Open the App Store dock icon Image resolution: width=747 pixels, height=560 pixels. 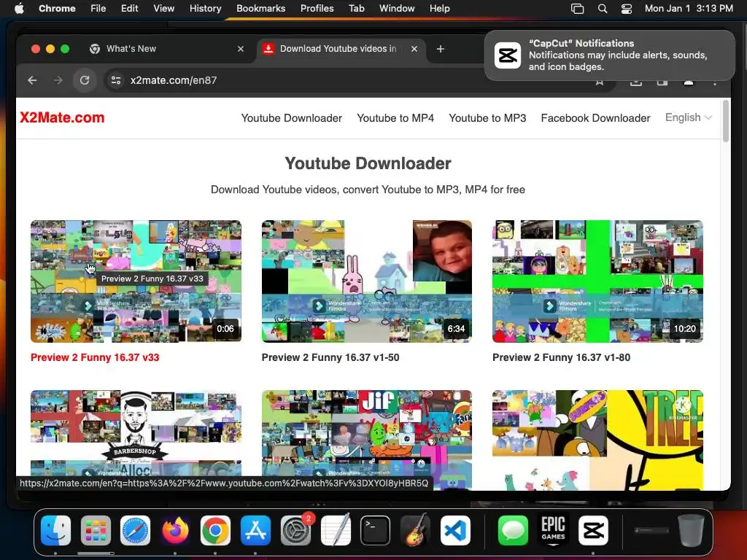255,530
